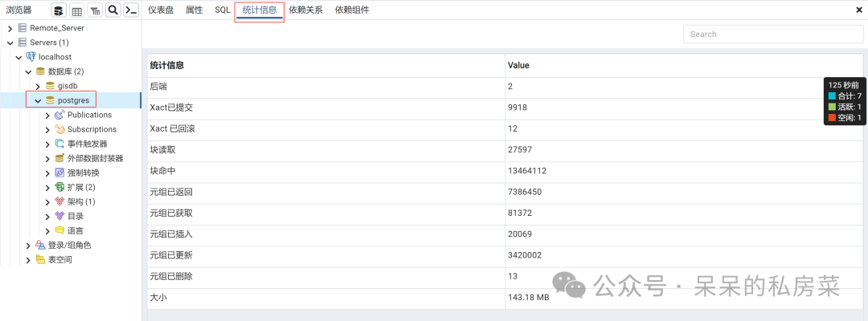The height and width of the screenshot is (321, 868).
Task: Click the 大小 value 143.18 MB
Action: tap(528, 297)
